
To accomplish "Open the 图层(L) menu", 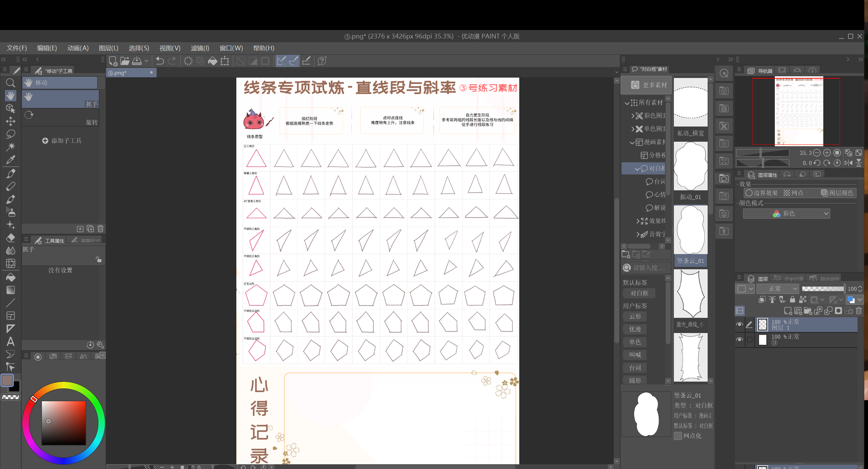I will pyautogui.click(x=108, y=48).
